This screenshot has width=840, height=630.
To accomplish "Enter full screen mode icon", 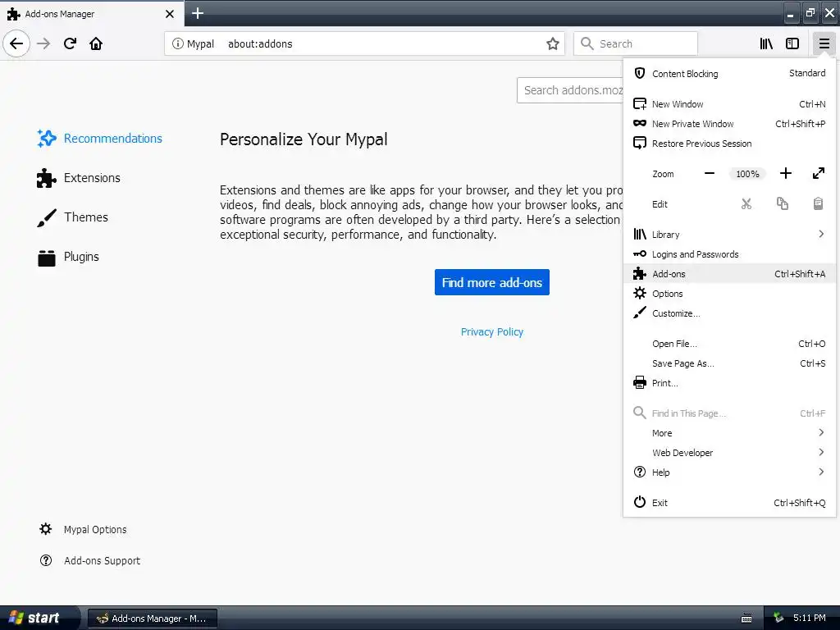I will tap(818, 174).
